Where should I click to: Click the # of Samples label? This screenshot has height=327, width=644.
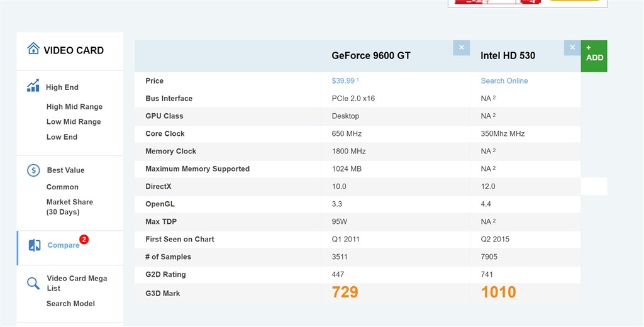click(169, 257)
